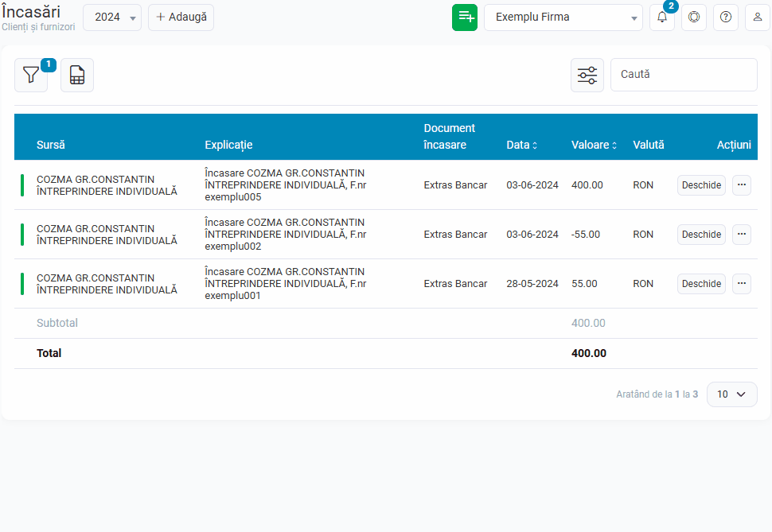The width and height of the screenshot is (772, 532).
Task: Click the Clienți și furnizori subtitle
Action: (38, 27)
